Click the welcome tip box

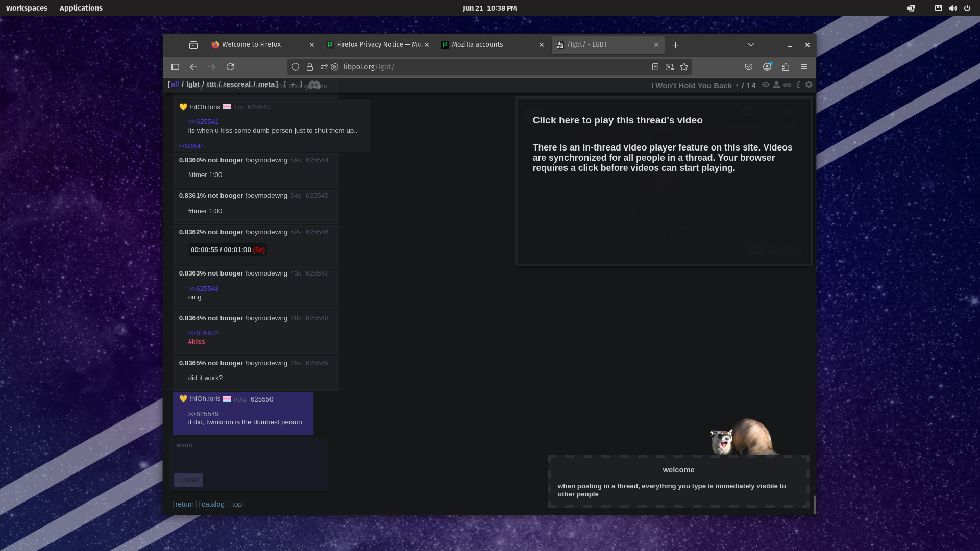679,482
